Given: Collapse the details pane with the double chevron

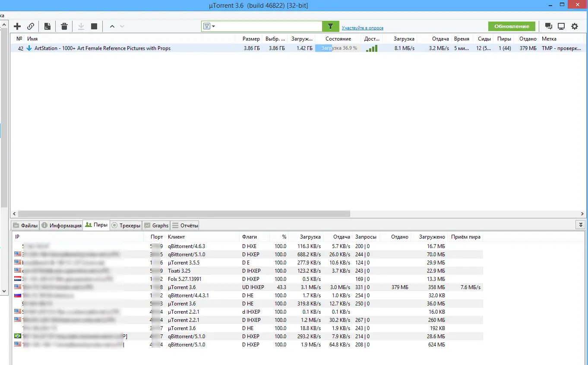Looking at the screenshot, I should coord(581,225).
